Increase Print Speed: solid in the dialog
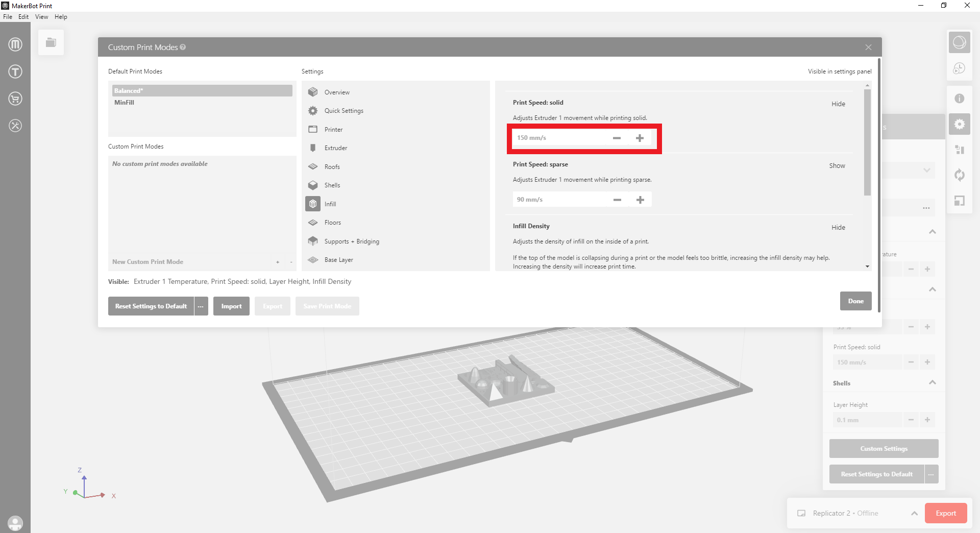 [640, 138]
